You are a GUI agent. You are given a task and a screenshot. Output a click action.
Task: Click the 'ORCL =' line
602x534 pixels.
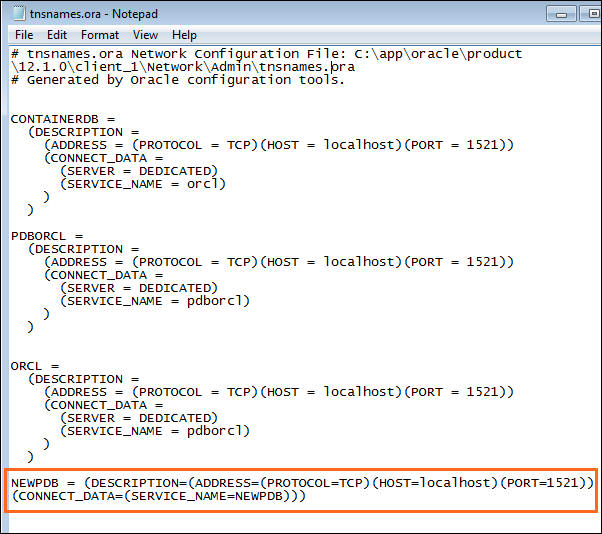click(x=35, y=366)
